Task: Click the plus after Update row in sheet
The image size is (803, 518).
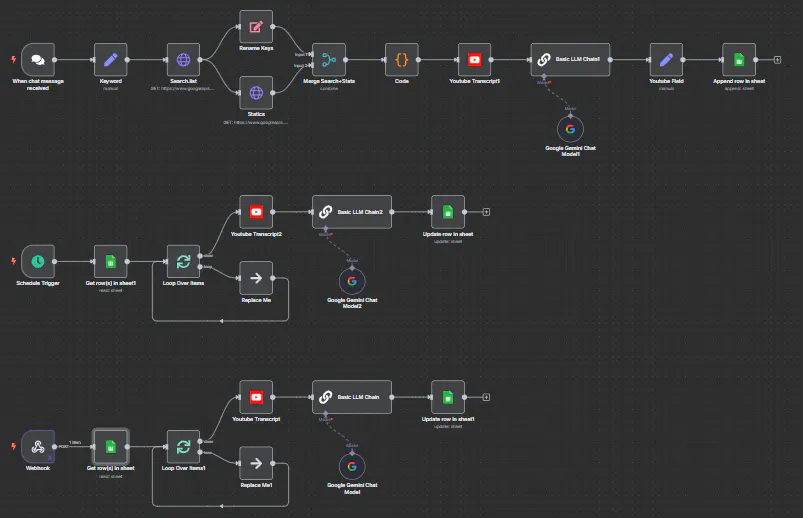Action: coord(487,212)
